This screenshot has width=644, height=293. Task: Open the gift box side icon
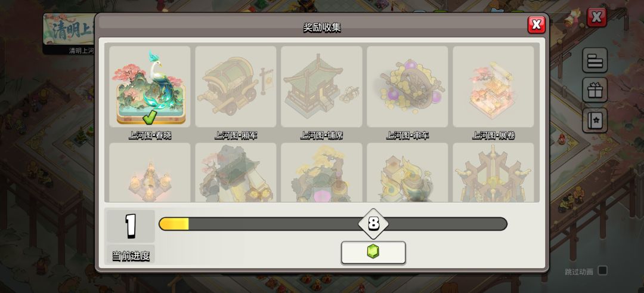click(x=595, y=90)
